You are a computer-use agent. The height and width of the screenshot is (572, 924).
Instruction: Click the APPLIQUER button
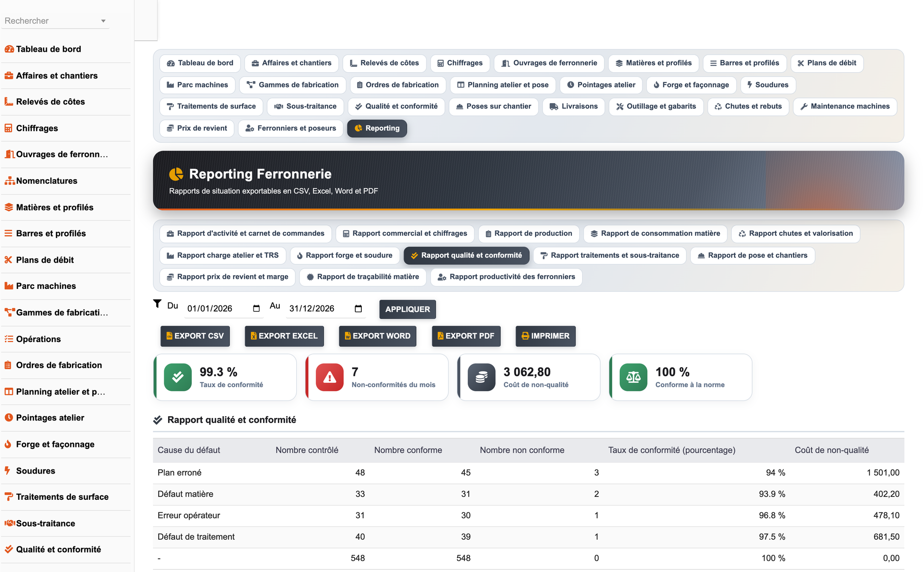coord(407,309)
